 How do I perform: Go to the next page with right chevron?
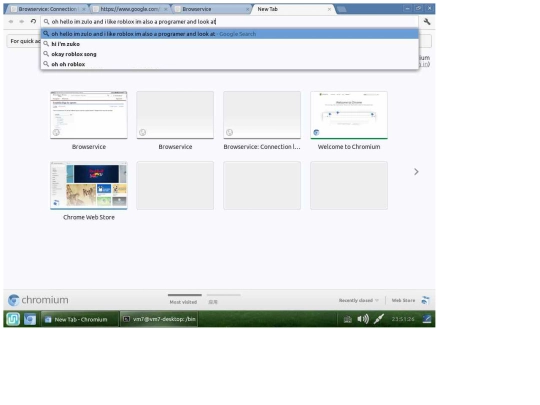(416, 172)
